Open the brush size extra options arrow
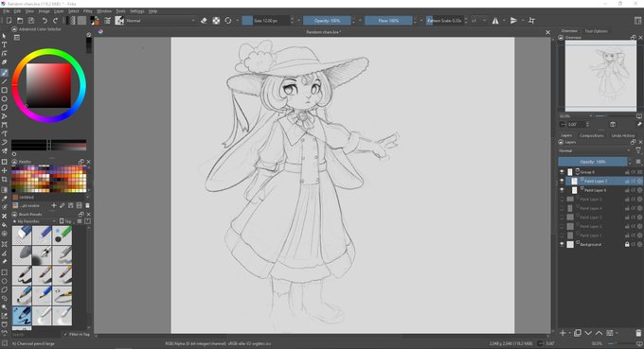 coord(298,21)
